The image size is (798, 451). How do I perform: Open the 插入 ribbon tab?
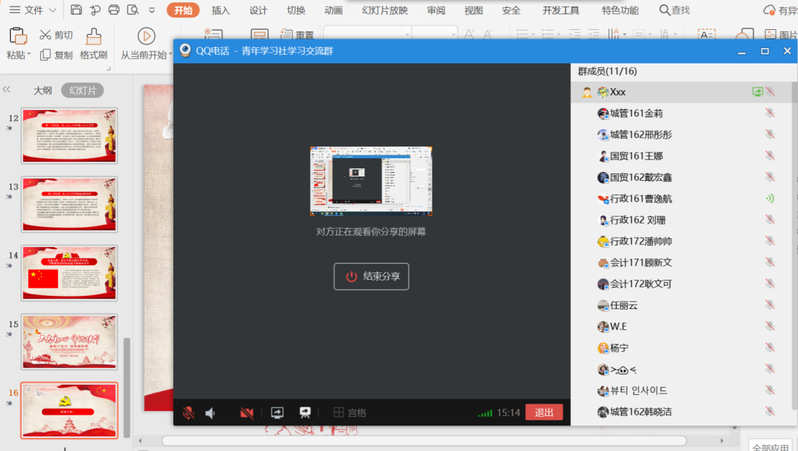pos(221,10)
